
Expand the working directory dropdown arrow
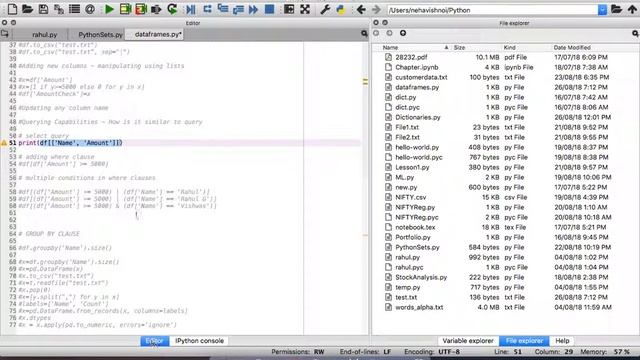click(x=602, y=10)
